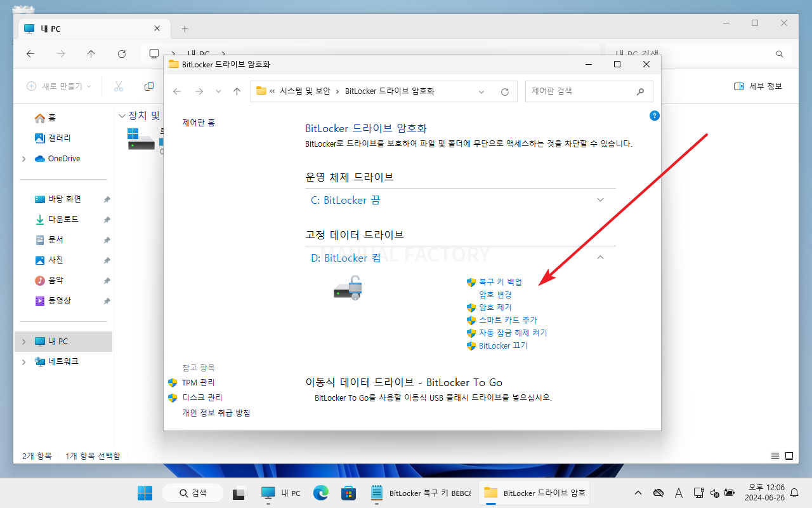Screen dimensions: 812x508
Task: Open 문서 folder in the sidebar
Action: 56,239
